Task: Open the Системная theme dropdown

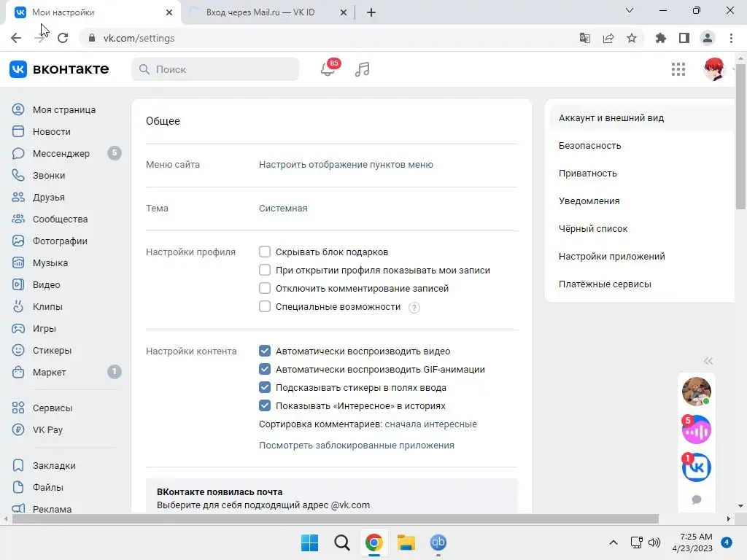Action: 283,208
